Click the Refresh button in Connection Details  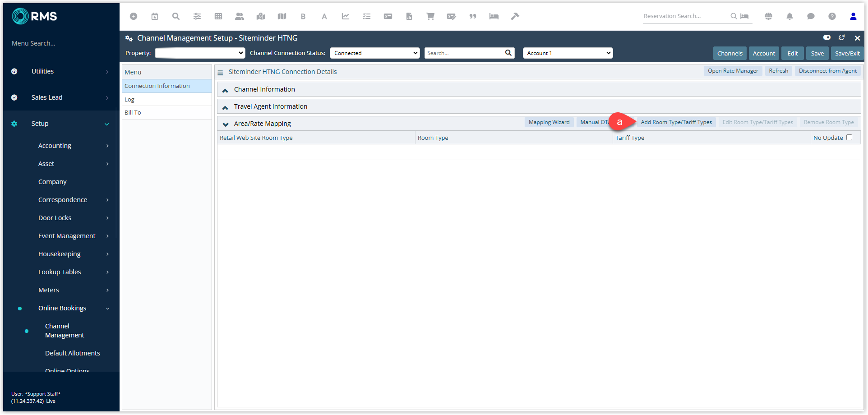click(x=778, y=71)
